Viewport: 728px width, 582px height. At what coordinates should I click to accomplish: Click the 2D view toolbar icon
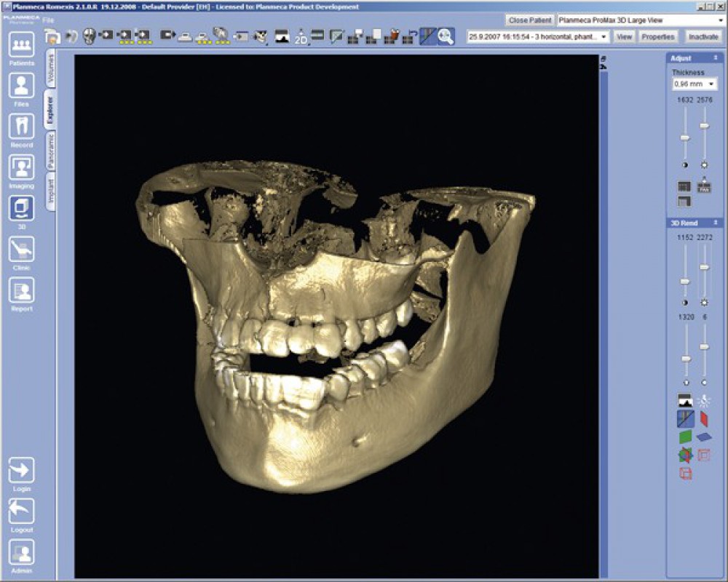pos(301,36)
